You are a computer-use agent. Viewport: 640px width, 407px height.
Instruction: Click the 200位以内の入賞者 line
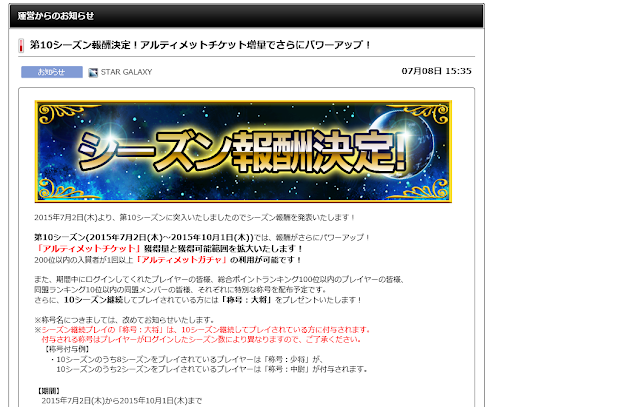(168, 260)
